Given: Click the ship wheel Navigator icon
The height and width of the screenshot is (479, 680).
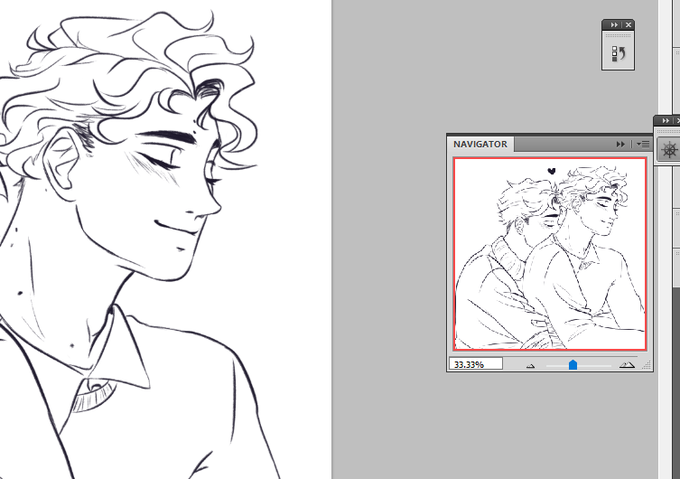Looking at the screenshot, I should click(669, 150).
